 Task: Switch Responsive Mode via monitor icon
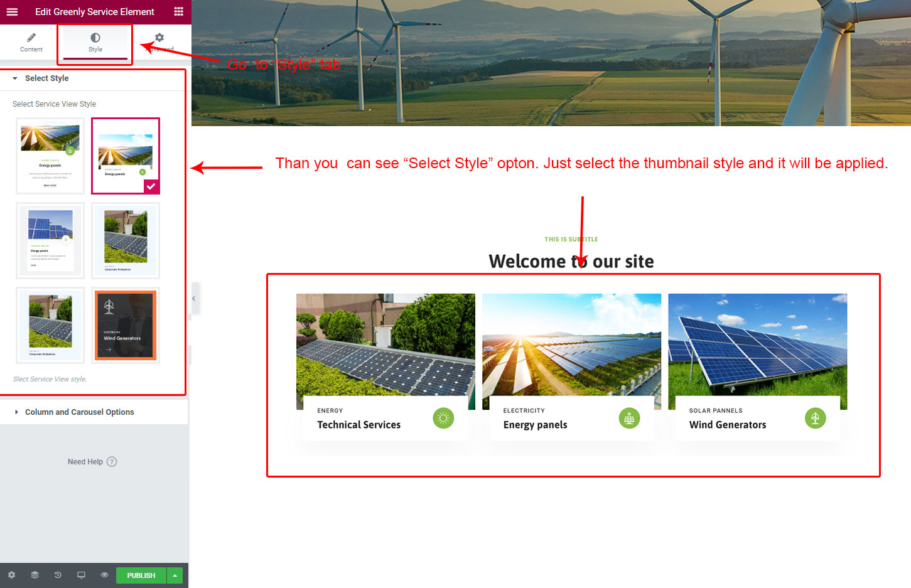point(81,575)
